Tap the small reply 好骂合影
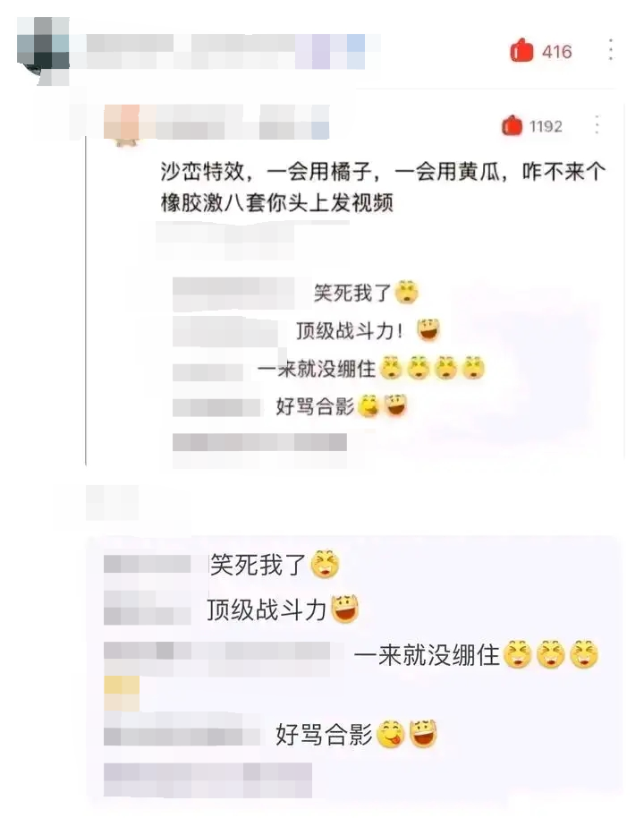644x818 pixels. pos(315,406)
